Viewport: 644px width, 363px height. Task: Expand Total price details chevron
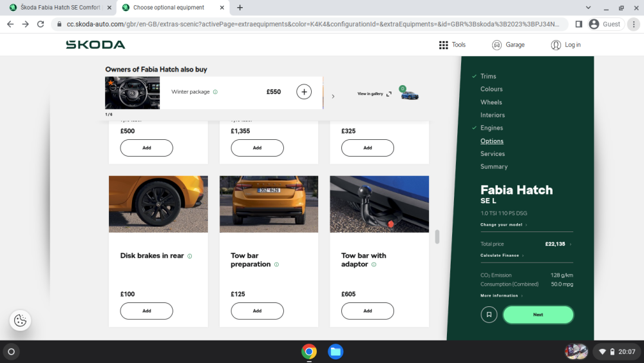571,244
